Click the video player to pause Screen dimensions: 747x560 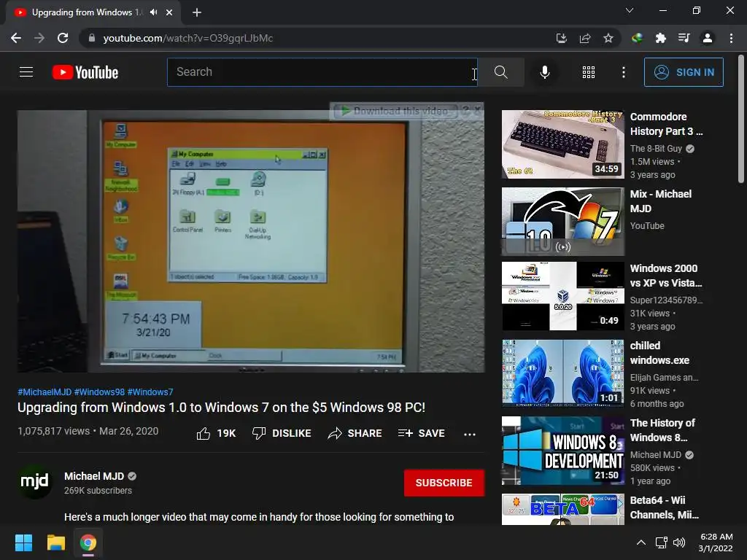pos(251,241)
